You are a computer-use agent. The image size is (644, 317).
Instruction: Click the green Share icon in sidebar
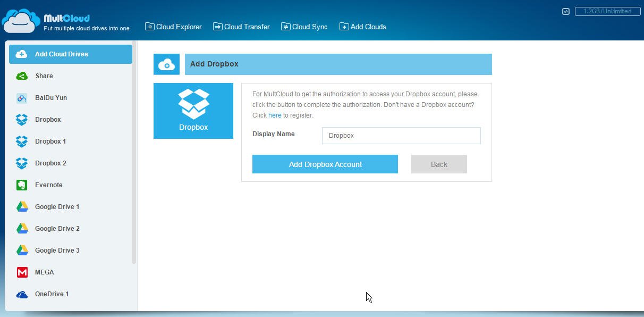pos(22,76)
